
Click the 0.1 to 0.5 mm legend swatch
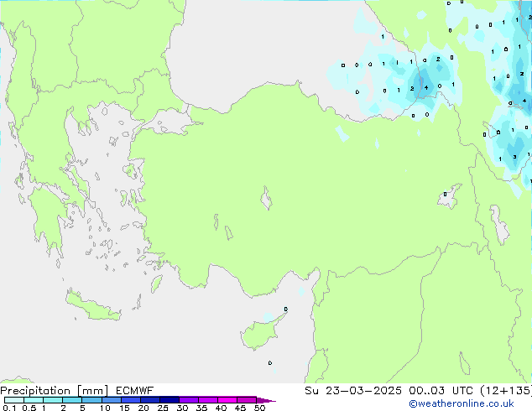pyautogui.click(x=14, y=400)
